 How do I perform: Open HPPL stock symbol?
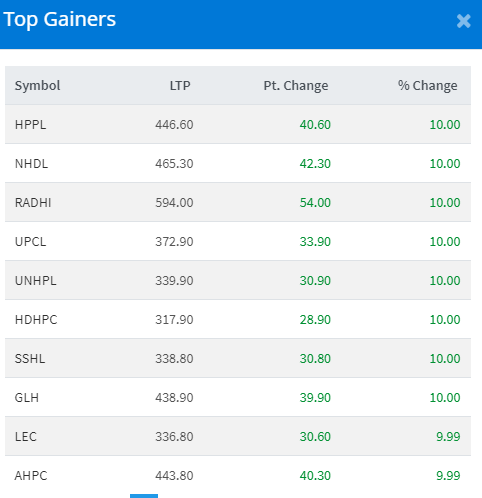pyautogui.click(x=30, y=125)
